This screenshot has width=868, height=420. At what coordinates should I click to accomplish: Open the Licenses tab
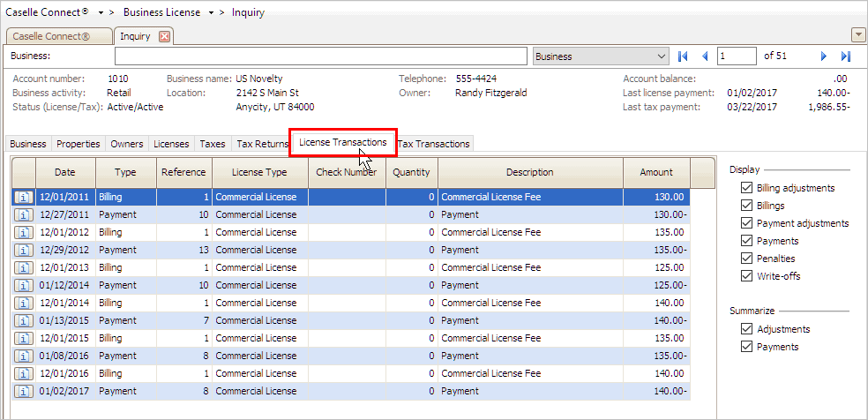pyautogui.click(x=171, y=144)
